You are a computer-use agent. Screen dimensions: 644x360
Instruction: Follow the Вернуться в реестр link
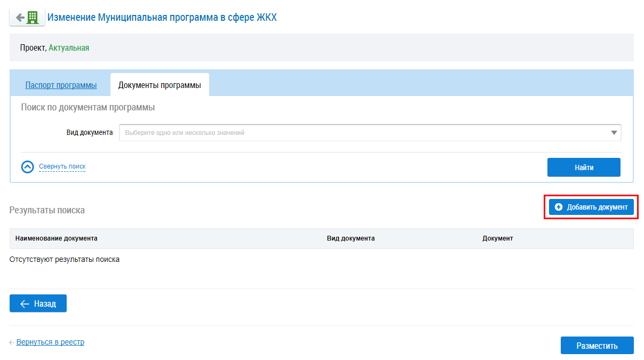pyautogui.click(x=50, y=342)
